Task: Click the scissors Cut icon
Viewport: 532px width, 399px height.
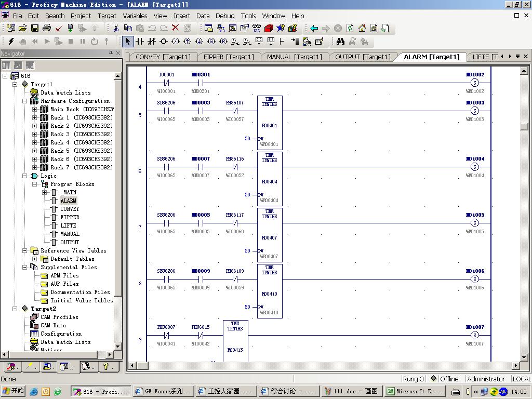Action: tap(116, 28)
